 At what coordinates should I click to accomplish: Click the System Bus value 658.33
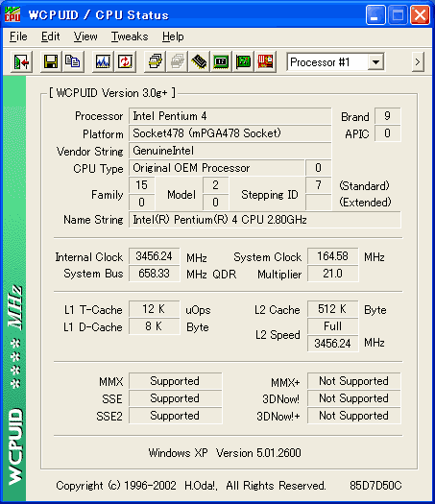coord(155,274)
